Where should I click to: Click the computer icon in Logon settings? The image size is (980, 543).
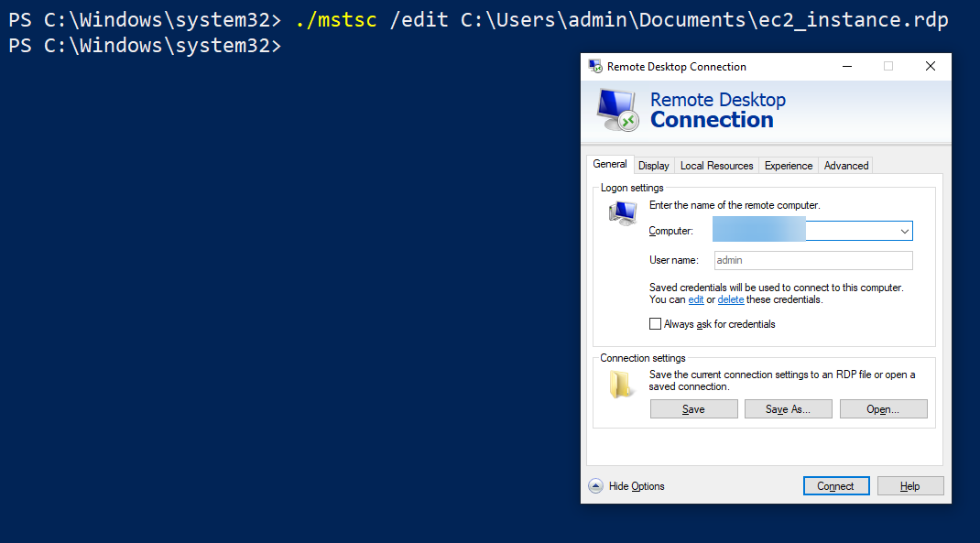point(623,213)
